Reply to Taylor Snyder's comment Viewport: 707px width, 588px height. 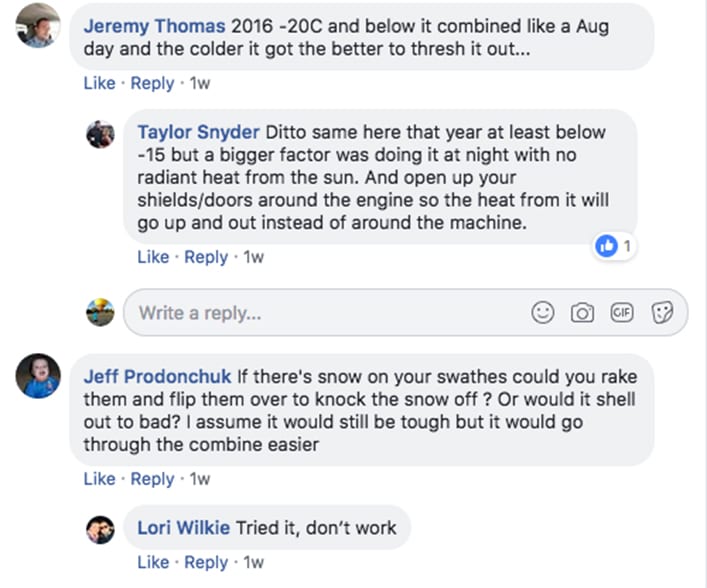[x=206, y=257]
